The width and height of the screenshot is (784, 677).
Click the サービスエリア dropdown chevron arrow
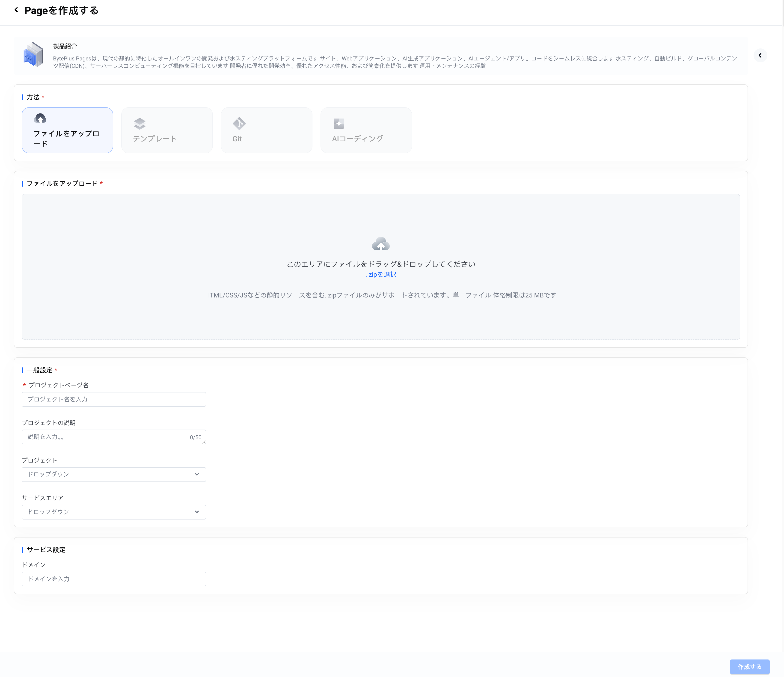coord(197,512)
